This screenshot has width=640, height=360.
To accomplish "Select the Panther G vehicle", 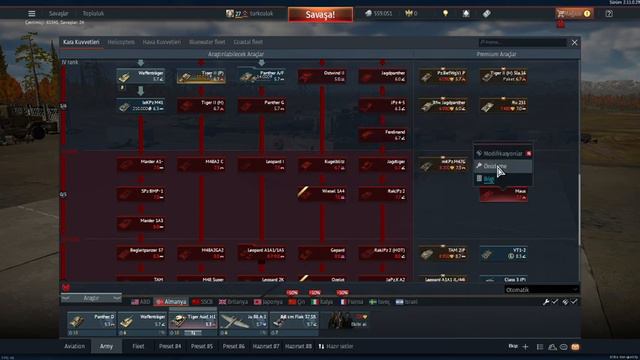I will [262, 105].
